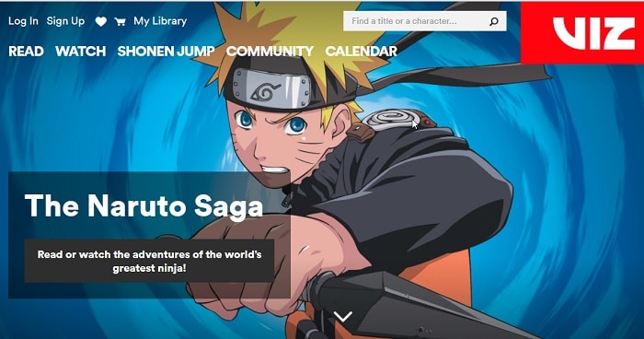Click the heart favorites icon
Image resolution: width=644 pixels, height=339 pixels.
pos(100,21)
